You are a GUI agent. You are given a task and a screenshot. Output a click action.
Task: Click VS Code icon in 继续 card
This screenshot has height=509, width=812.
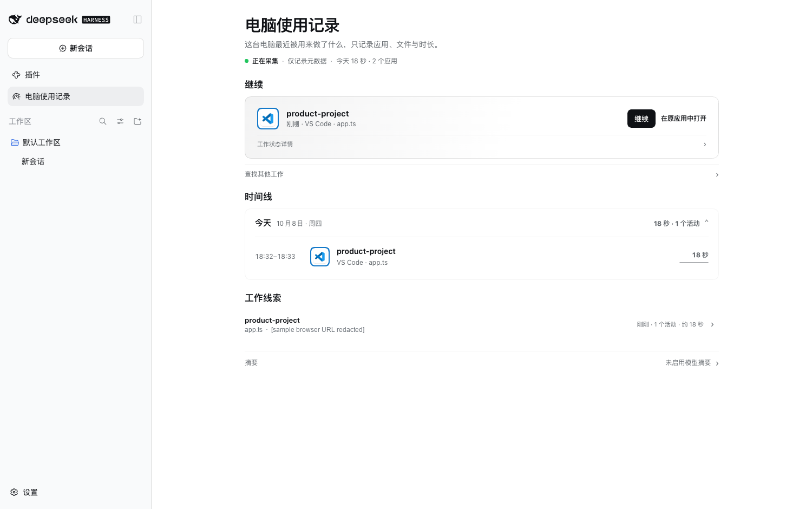pyautogui.click(x=268, y=119)
